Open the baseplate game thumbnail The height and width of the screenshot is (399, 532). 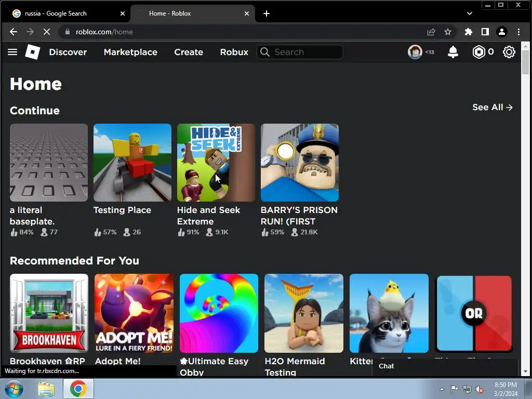(x=49, y=163)
